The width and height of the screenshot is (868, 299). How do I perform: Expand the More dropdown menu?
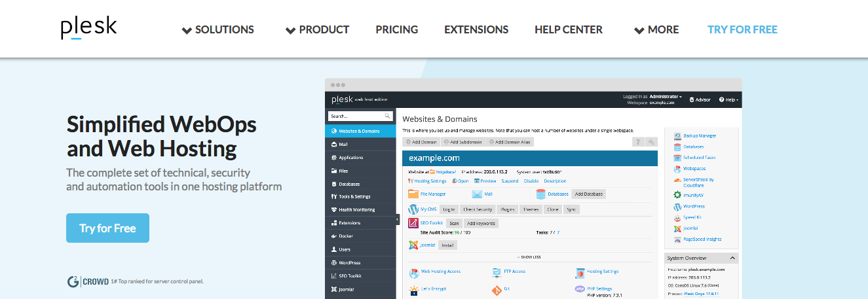[656, 29]
